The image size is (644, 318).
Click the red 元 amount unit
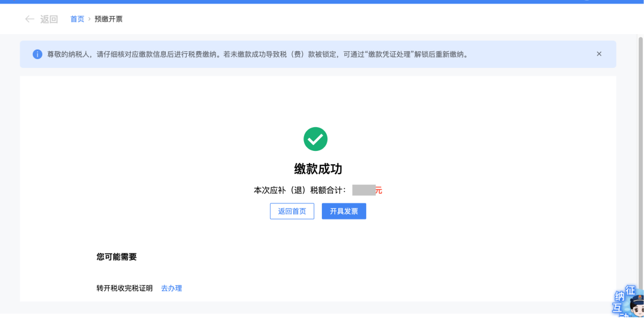click(x=379, y=190)
